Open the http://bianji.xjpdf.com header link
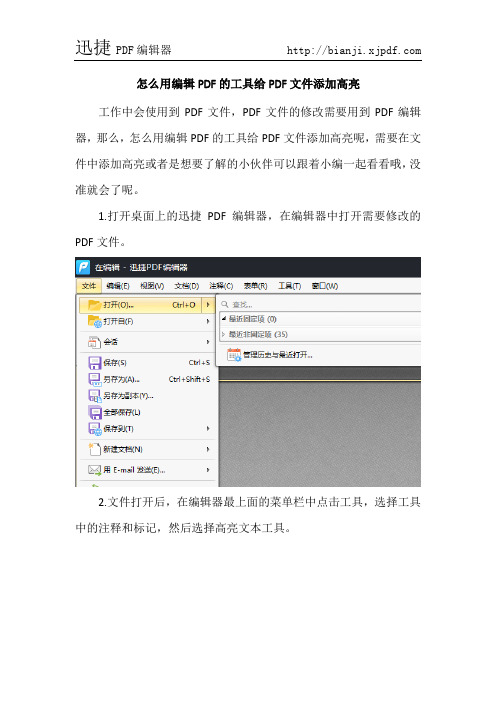The width and height of the screenshot is (496, 702). [354, 51]
